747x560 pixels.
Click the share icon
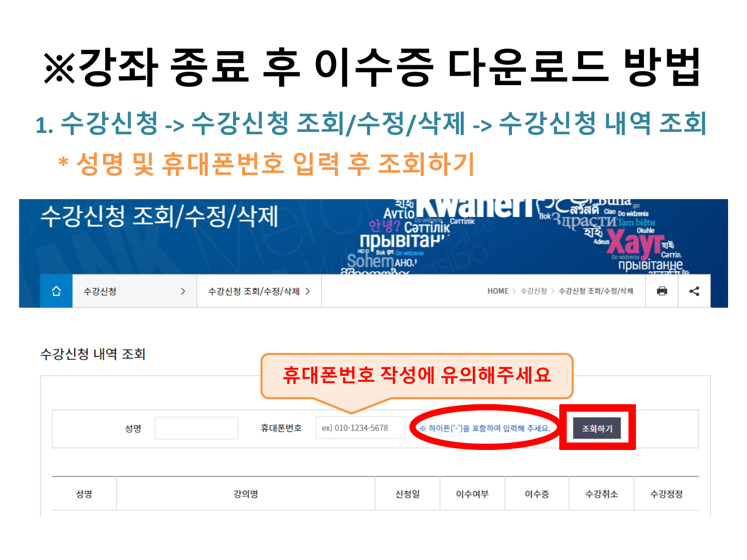[694, 291]
